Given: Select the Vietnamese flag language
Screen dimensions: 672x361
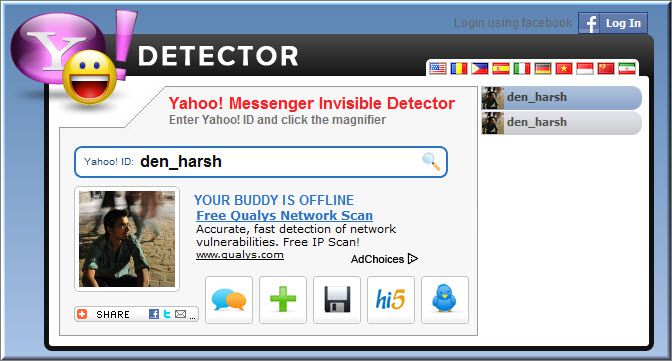Looking at the screenshot, I should tap(564, 68).
